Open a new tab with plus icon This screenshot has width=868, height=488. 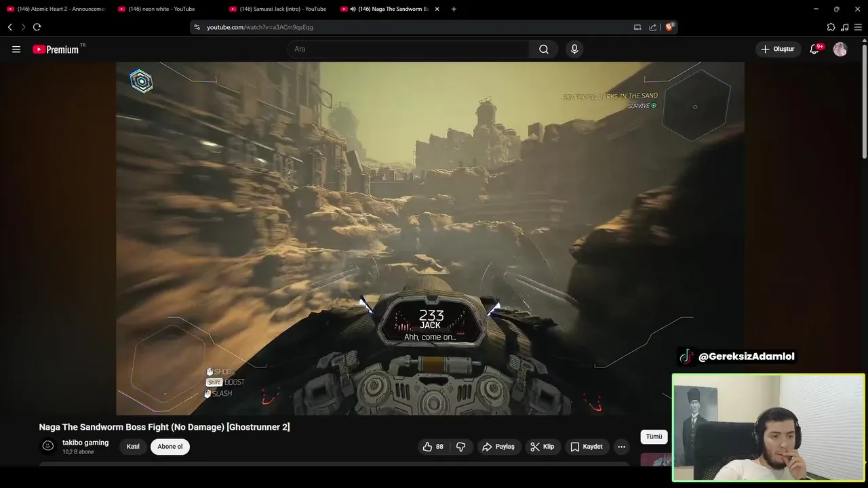[x=454, y=9]
